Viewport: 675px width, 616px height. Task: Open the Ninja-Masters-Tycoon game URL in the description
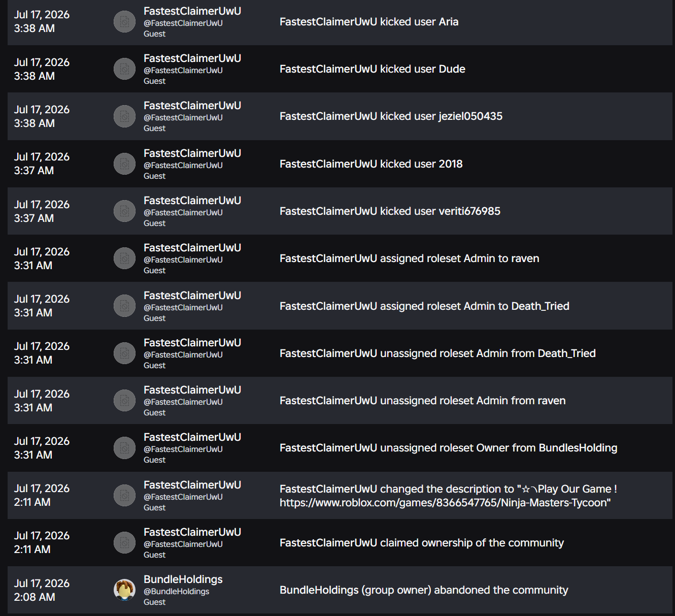click(x=445, y=503)
